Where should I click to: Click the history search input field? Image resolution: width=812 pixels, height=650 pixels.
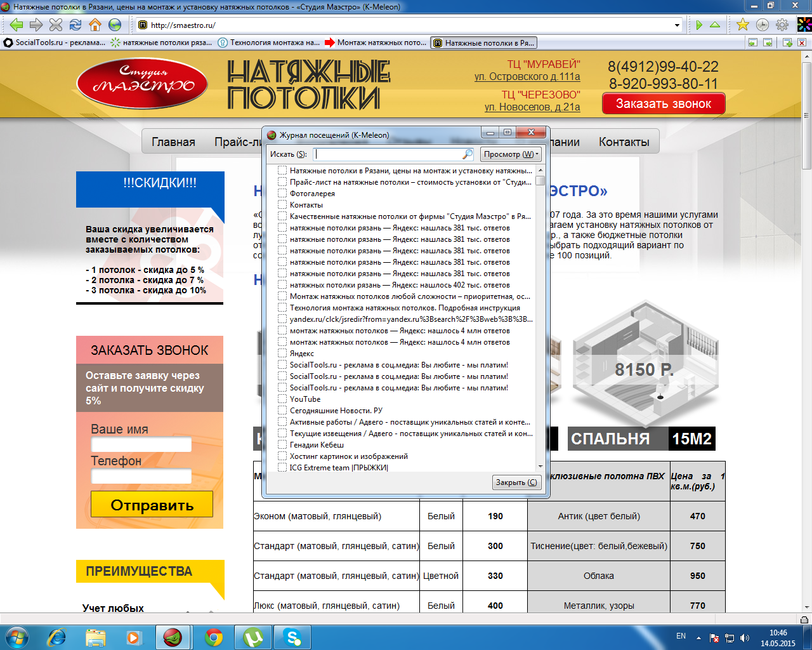pyautogui.click(x=389, y=154)
